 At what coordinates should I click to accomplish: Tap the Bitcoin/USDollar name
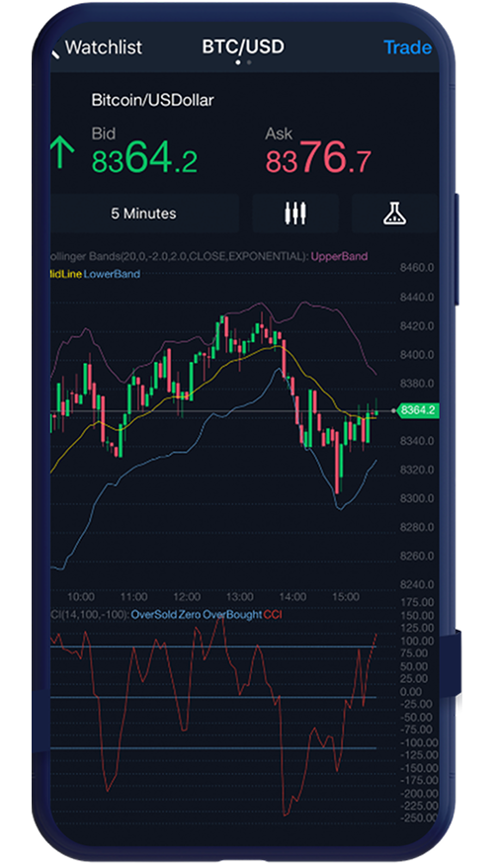tap(153, 100)
